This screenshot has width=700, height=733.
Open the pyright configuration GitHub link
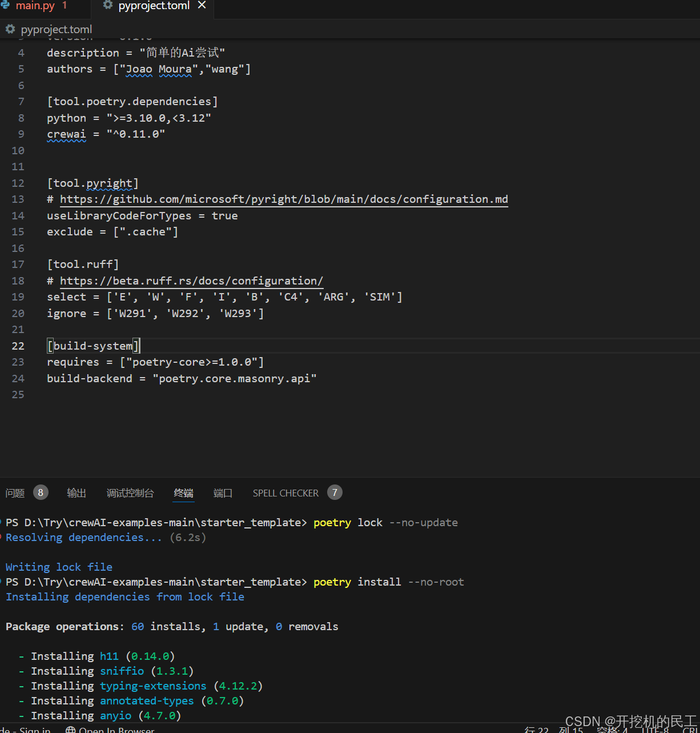284,199
